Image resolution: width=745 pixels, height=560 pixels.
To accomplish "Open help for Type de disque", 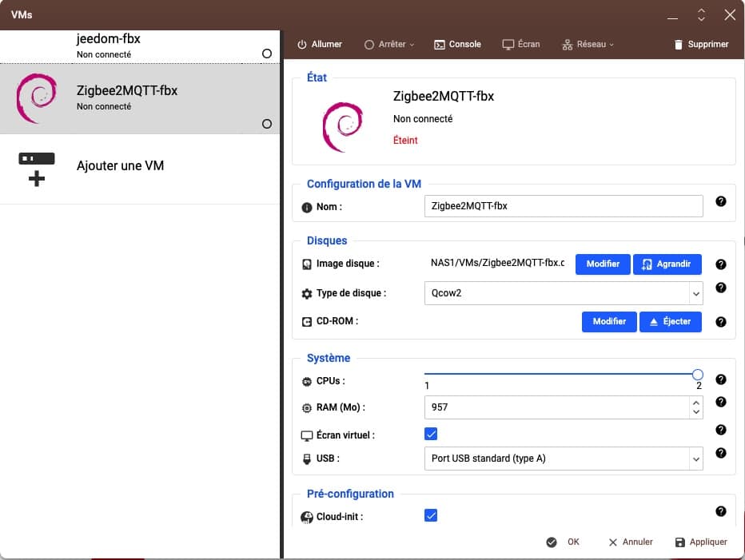I will (x=721, y=288).
